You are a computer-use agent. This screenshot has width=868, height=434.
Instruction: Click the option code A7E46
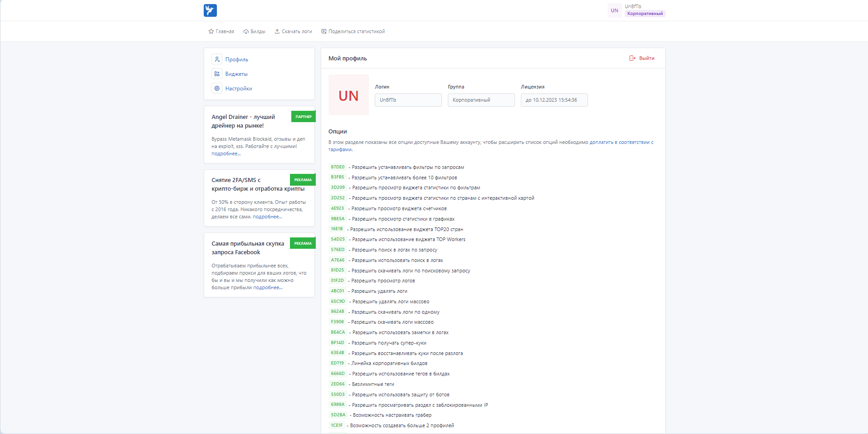[338, 260]
